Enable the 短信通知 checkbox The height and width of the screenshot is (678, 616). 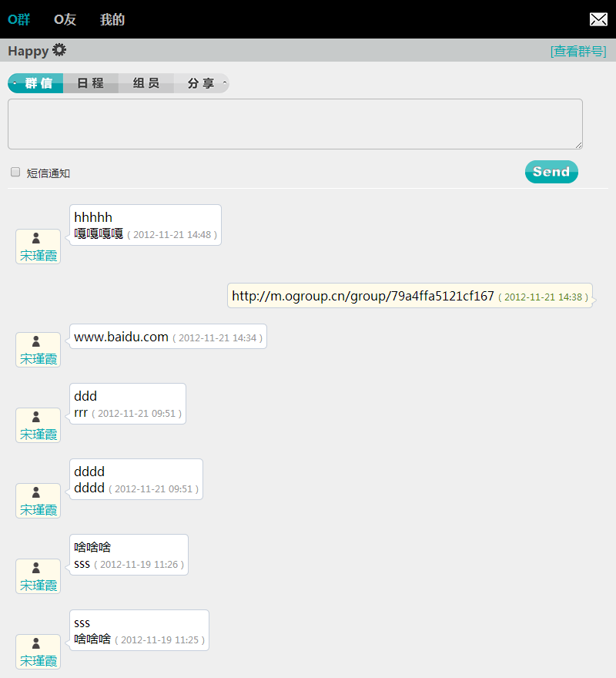click(x=15, y=172)
